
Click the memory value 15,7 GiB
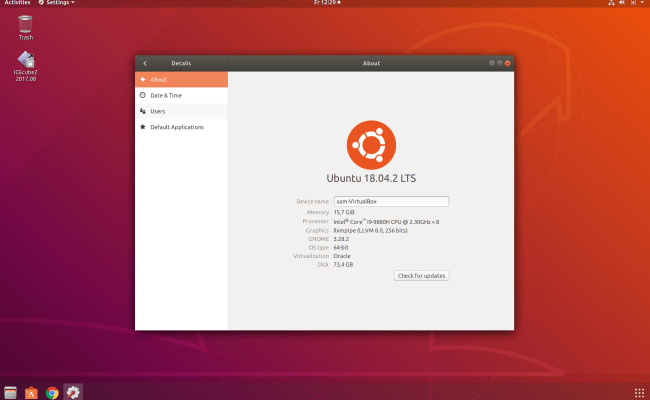[x=344, y=212]
